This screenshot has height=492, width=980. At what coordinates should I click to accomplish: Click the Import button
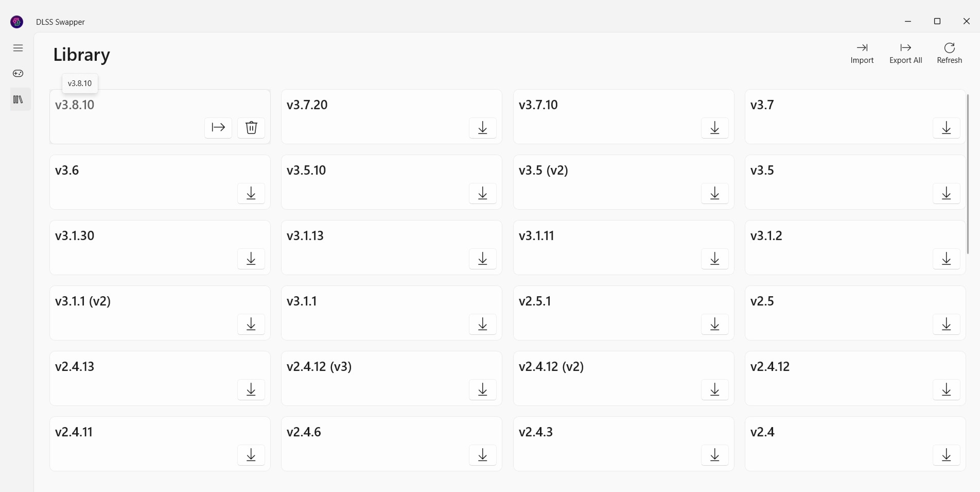pos(862,53)
